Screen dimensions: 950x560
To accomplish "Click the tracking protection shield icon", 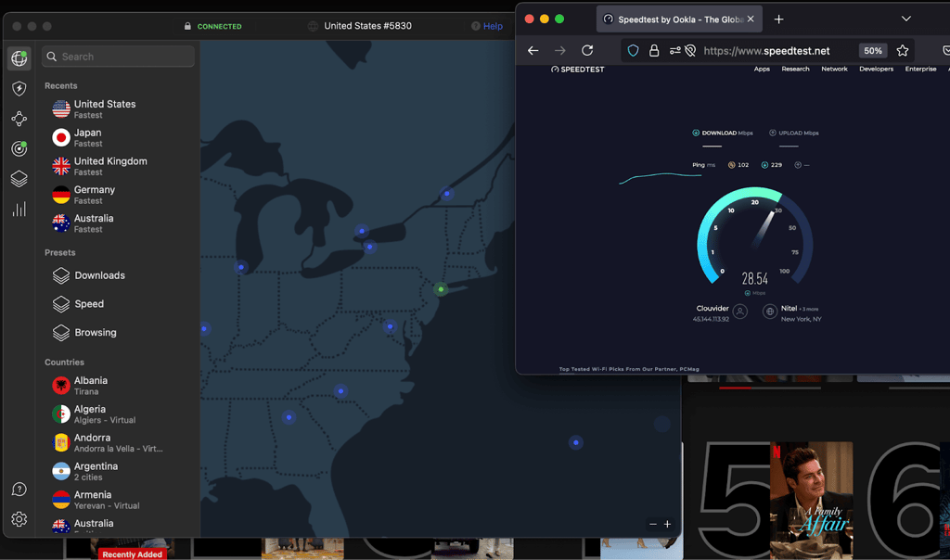I will [x=633, y=51].
